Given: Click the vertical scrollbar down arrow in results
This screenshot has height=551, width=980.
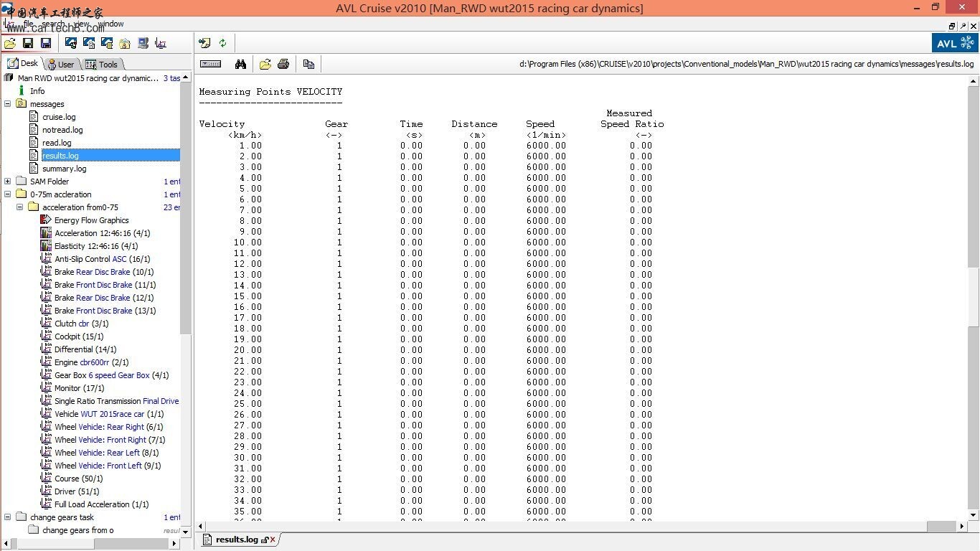Looking at the screenshot, I should (x=974, y=514).
